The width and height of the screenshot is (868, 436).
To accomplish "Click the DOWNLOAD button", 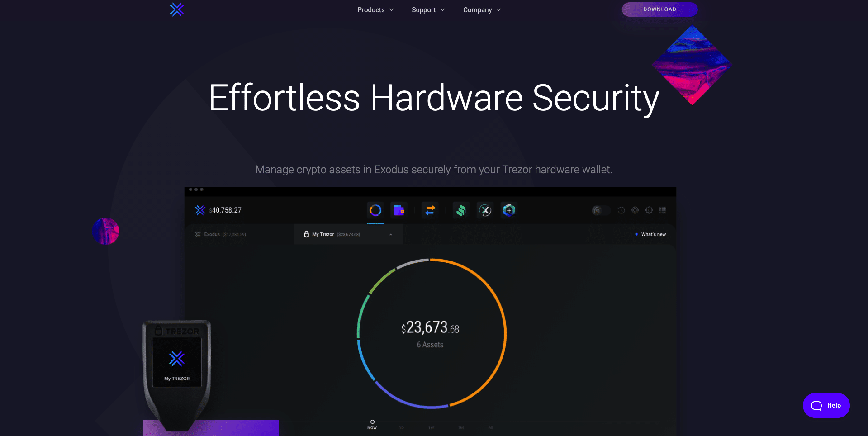I will pos(659,9).
